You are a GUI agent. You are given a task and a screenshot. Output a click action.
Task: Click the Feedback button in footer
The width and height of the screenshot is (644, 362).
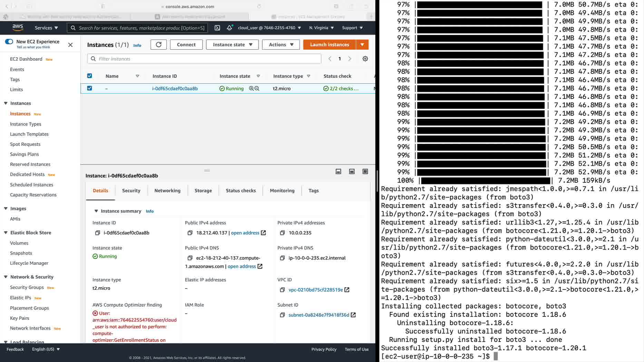[15, 349]
